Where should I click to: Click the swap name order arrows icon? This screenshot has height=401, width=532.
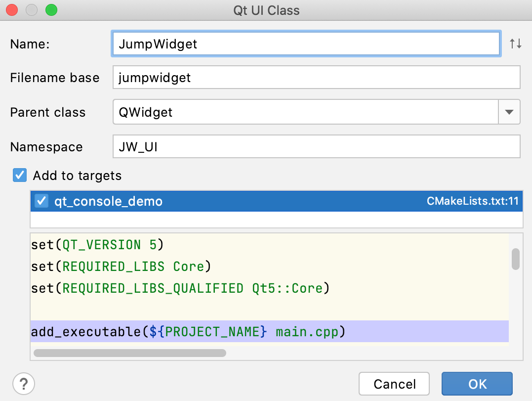point(515,44)
